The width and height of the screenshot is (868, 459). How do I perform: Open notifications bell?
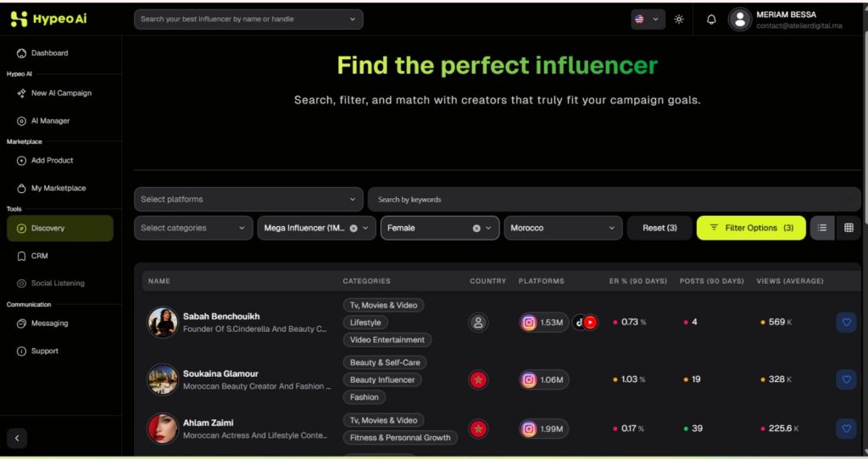pyautogui.click(x=711, y=19)
